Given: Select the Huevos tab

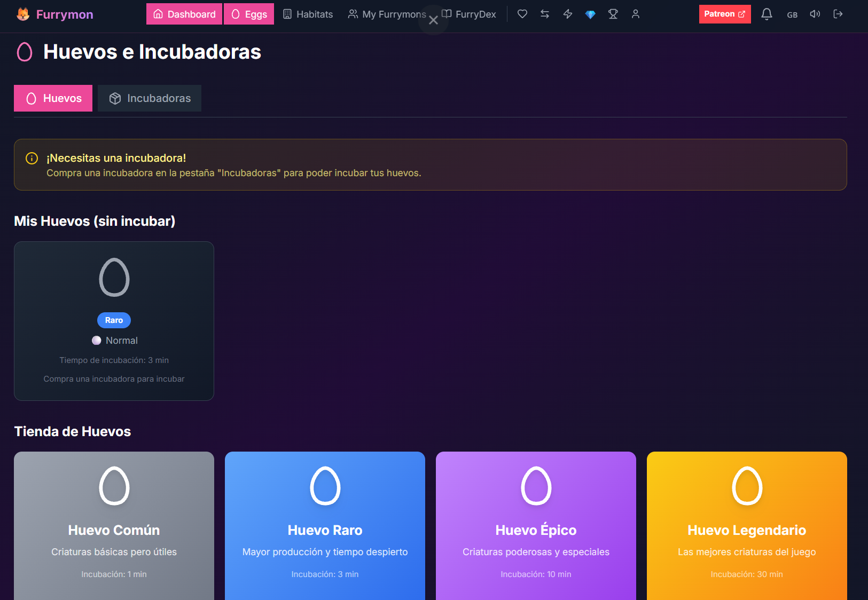Looking at the screenshot, I should click(53, 98).
